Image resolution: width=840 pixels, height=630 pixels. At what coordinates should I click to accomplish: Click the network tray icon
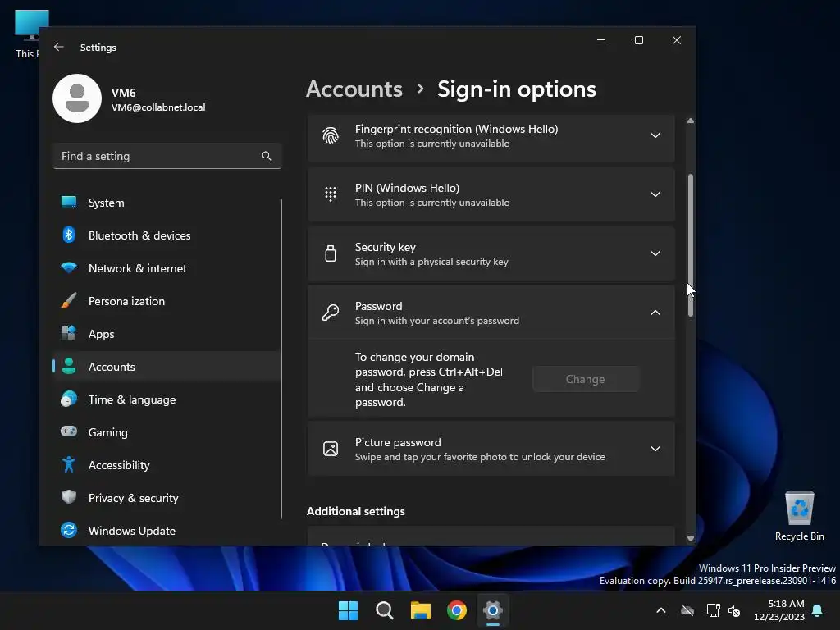(713, 610)
